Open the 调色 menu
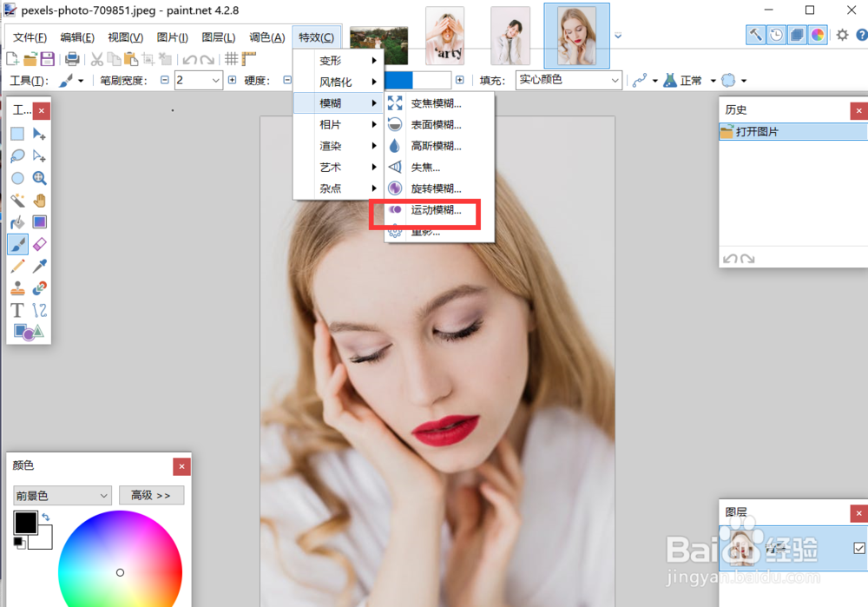Viewport: 868px width, 607px height. tap(266, 37)
